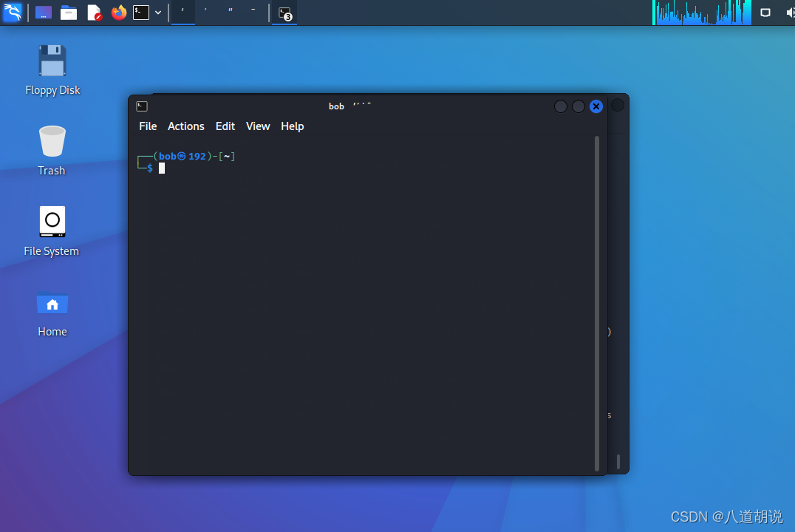Screen dimensions: 795x532
Task: Open the file manager from the panel
Action: tap(69, 12)
